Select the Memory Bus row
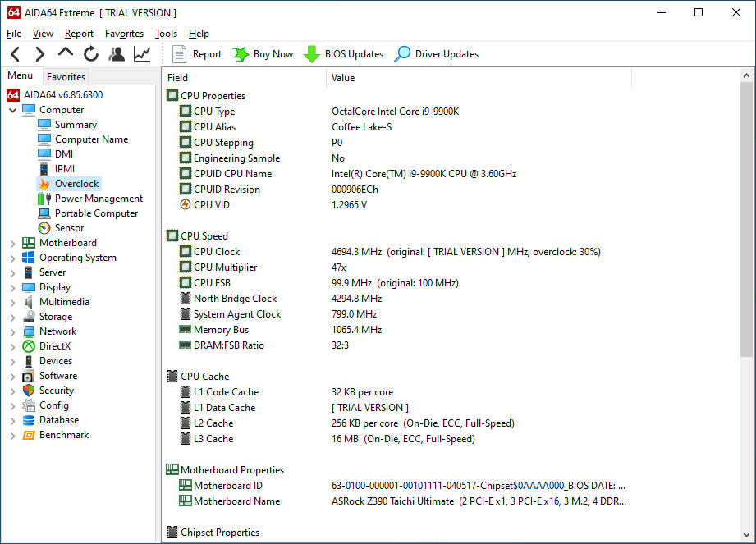756x544 pixels. click(x=396, y=330)
